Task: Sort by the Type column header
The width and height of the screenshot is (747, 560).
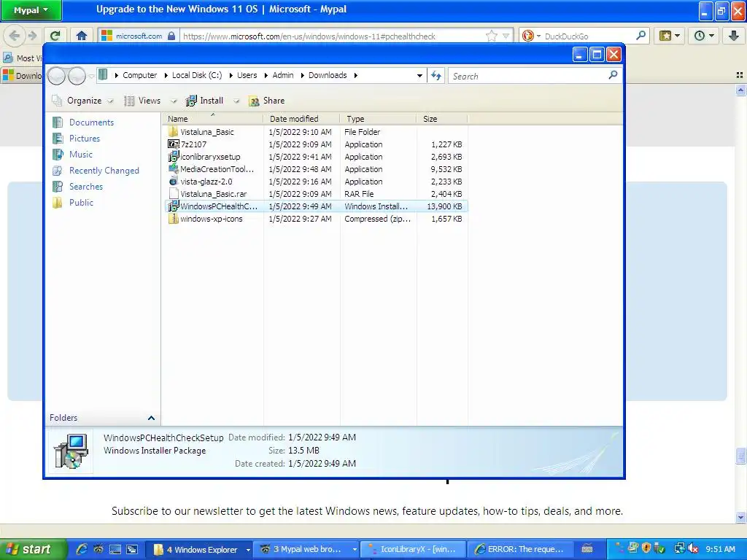Action: coord(379,119)
